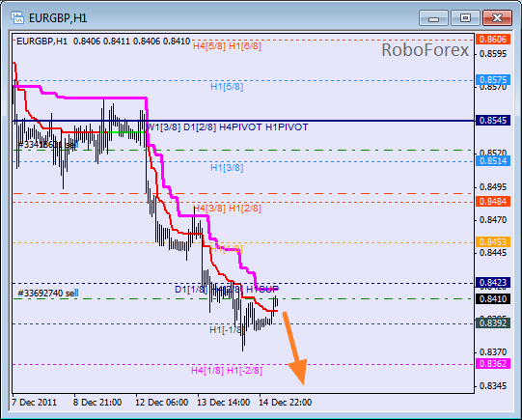This screenshot has width=522, height=420.
Task: Select the #33692740 sell order line label
Action: [x=48, y=294]
